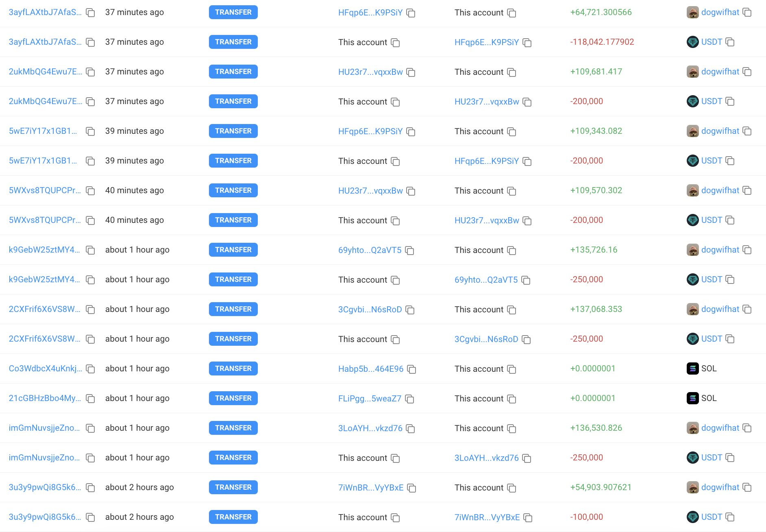
Task: Click the USDT logo in -118,042.177902 row
Action: tap(693, 42)
